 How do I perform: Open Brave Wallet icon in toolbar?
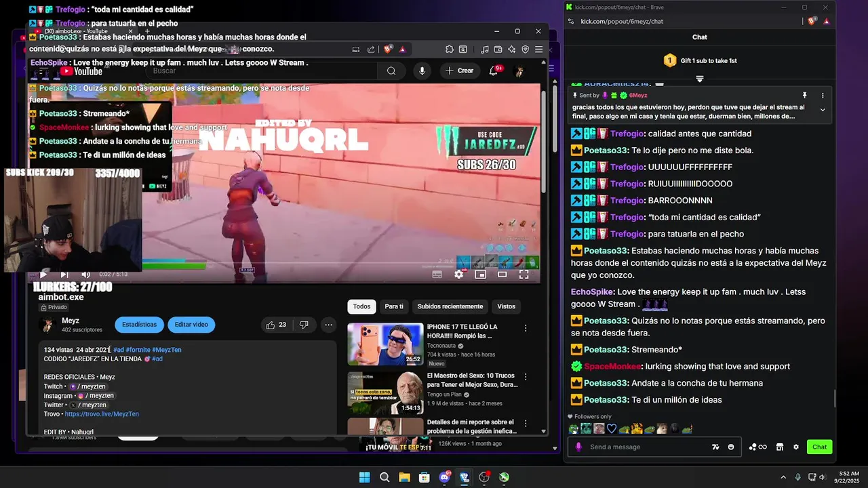pyautogui.click(x=498, y=49)
